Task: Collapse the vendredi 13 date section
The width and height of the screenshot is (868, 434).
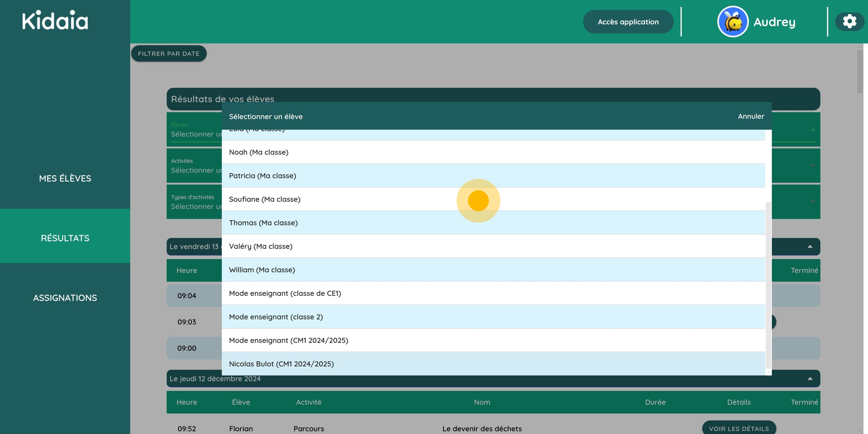Action: (x=810, y=246)
